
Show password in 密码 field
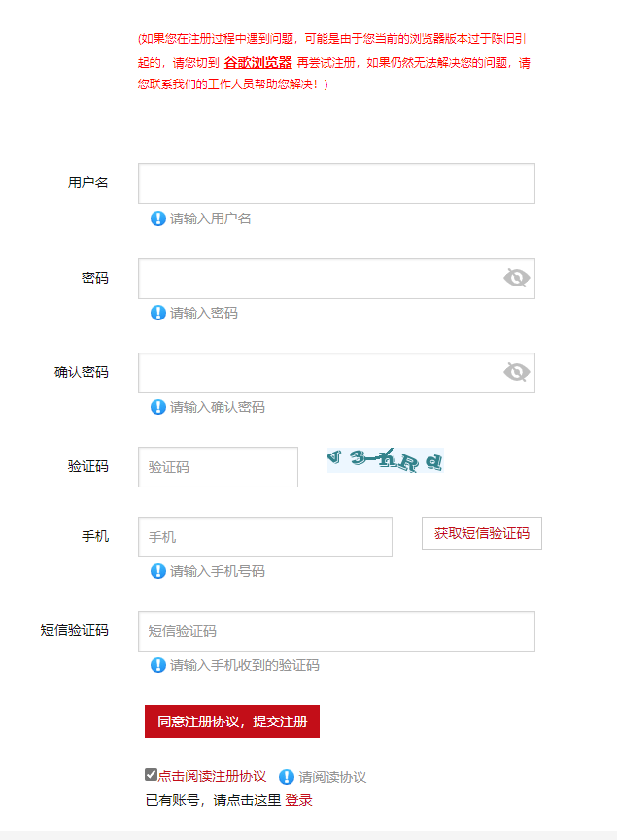(x=516, y=279)
